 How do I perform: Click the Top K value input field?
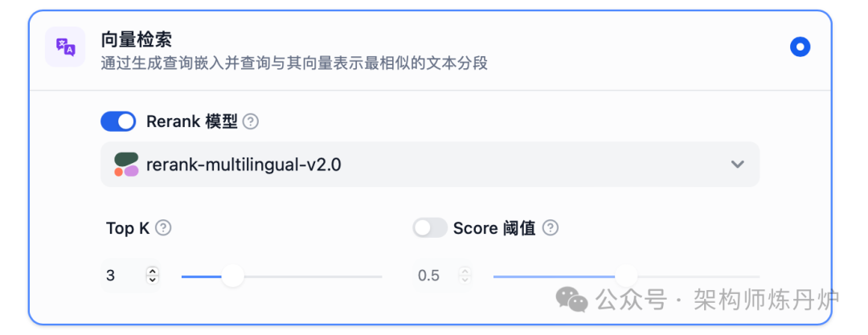(x=122, y=276)
